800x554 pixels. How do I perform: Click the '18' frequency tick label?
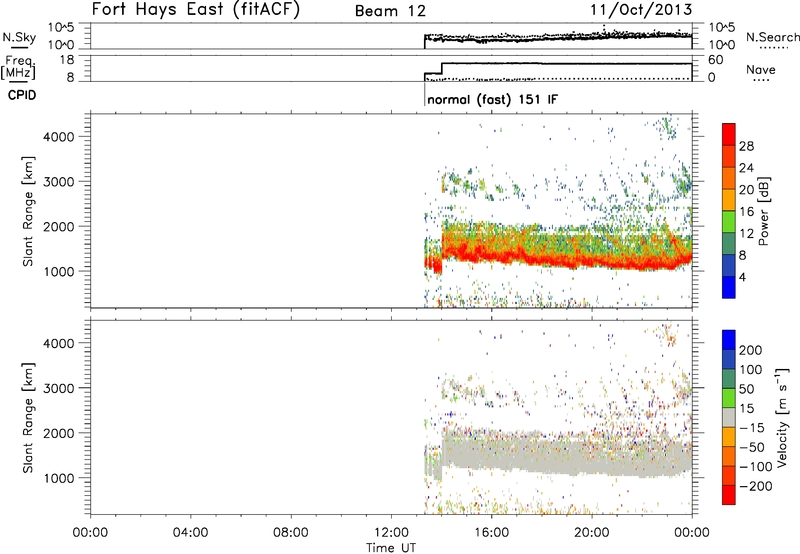pyautogui.click(x=67, y=60)
